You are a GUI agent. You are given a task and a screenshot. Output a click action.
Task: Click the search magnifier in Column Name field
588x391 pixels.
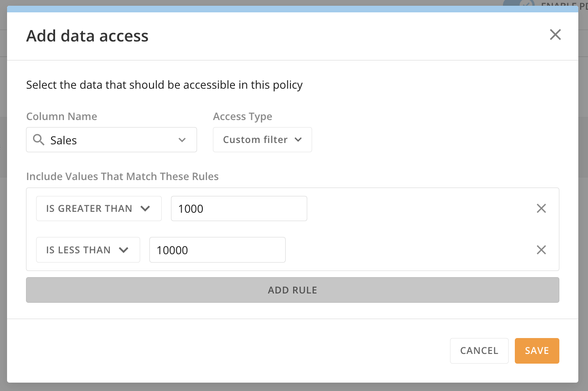pos(38,139)
